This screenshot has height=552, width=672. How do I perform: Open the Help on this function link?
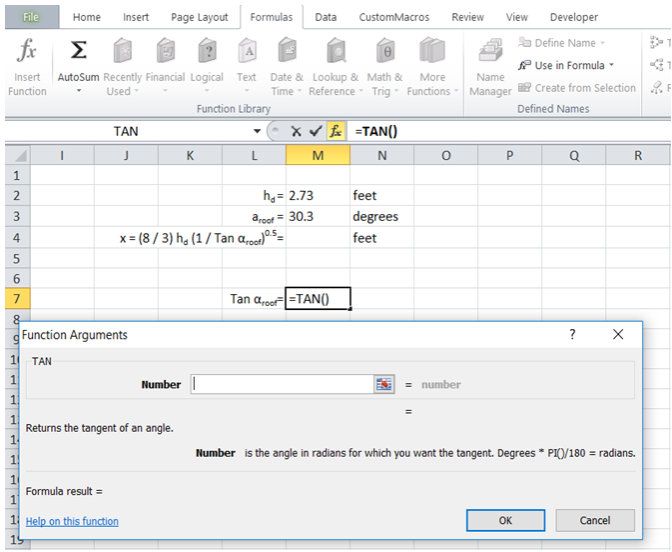[x=72, y=521]
